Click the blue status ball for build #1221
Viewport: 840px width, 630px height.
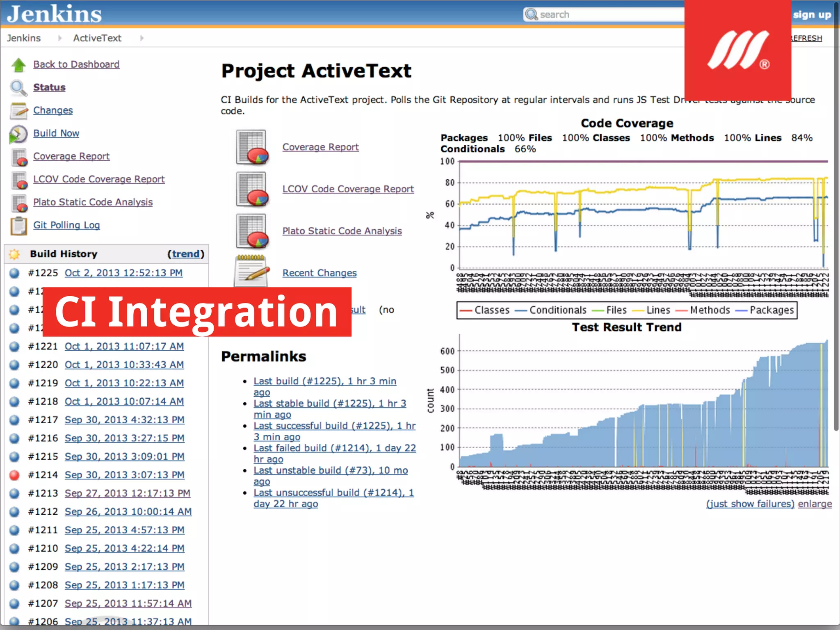click(14, 347)
